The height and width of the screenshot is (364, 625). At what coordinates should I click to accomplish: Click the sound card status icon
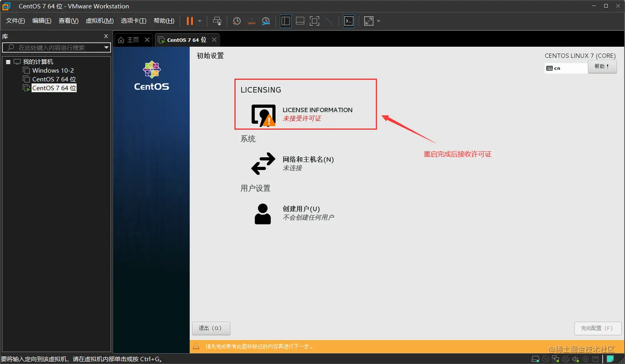pos(575,359)
